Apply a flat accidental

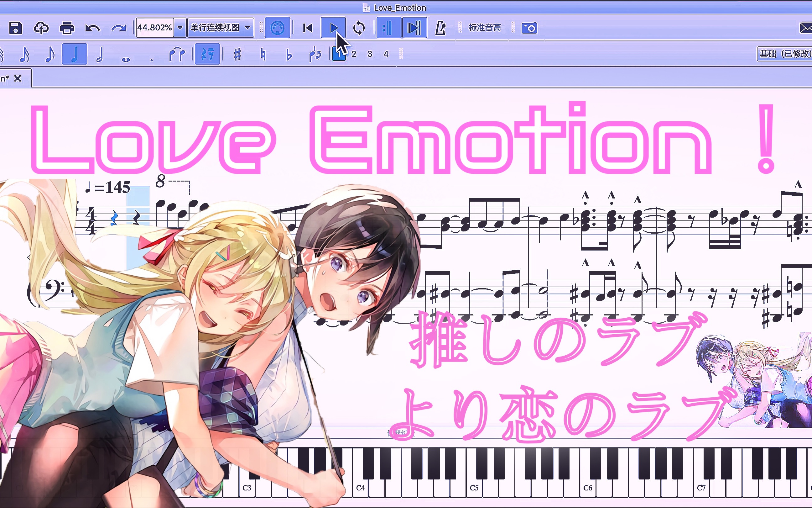[289, 55]
